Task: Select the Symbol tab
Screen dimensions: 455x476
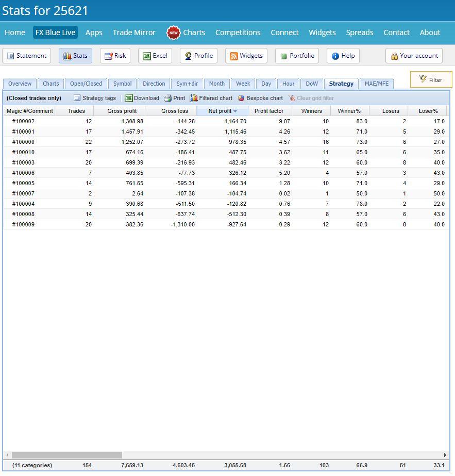Action: [123, 84]
